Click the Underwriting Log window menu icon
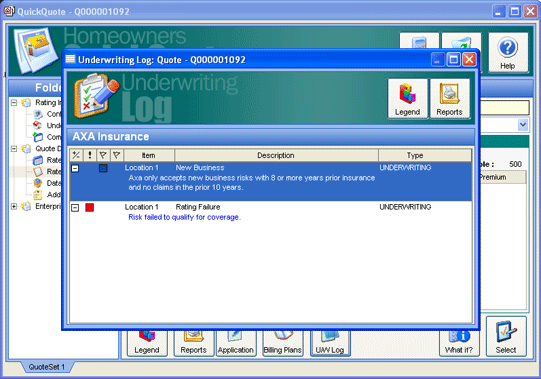This screenshot has height=379, width=541. point(70,59)
